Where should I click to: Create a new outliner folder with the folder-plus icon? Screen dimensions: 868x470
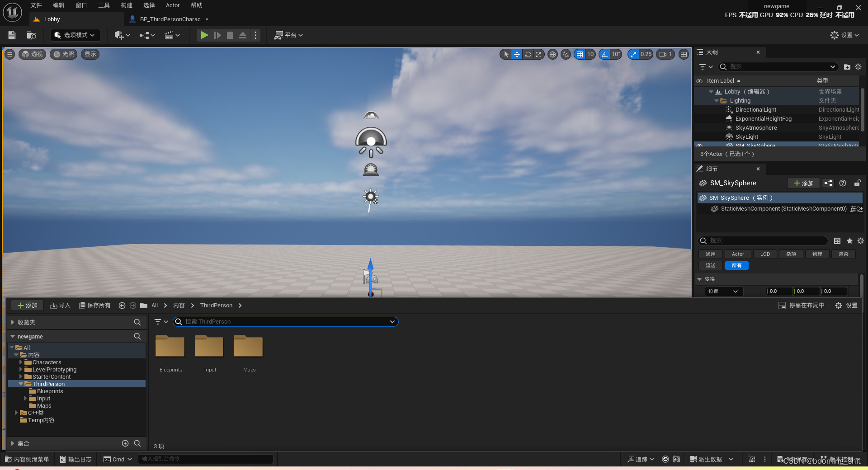(x=847, y=67)
